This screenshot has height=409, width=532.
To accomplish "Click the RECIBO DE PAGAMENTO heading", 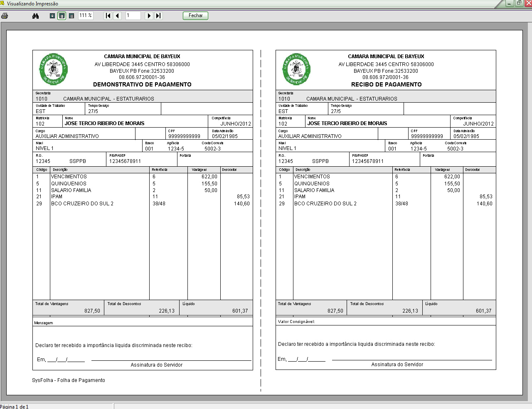I will pyautogui.click(x=386, y=84).
